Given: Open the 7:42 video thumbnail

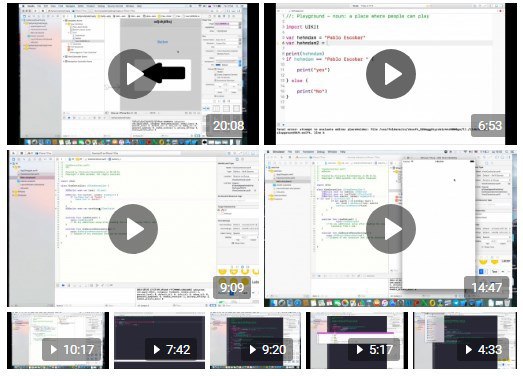Looking at the screenshot, I should click(159, 341).
